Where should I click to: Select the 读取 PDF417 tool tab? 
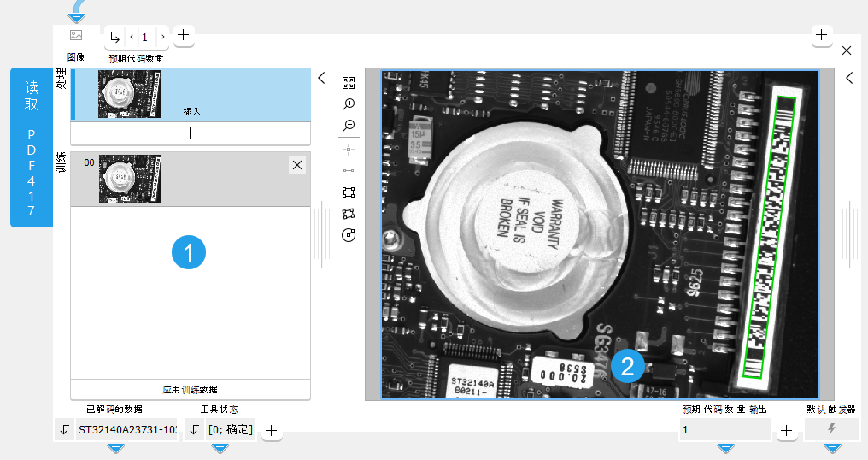point(32,148)
